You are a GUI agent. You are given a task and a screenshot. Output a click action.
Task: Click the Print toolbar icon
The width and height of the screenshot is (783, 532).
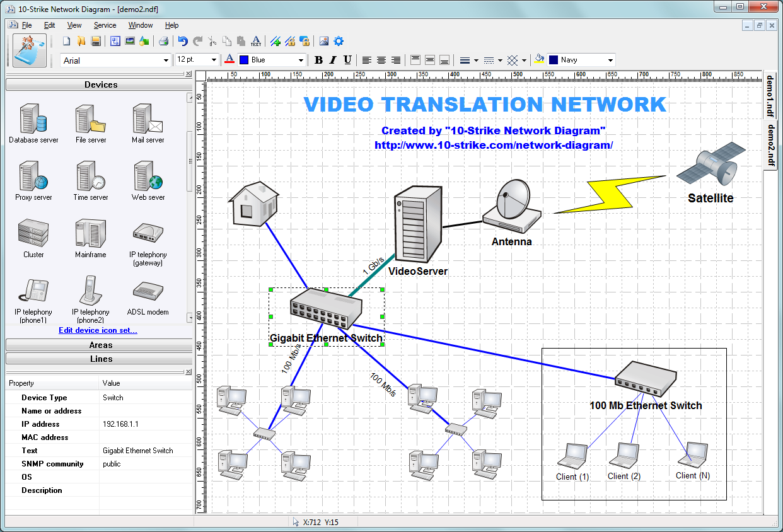tap(163, 41)
